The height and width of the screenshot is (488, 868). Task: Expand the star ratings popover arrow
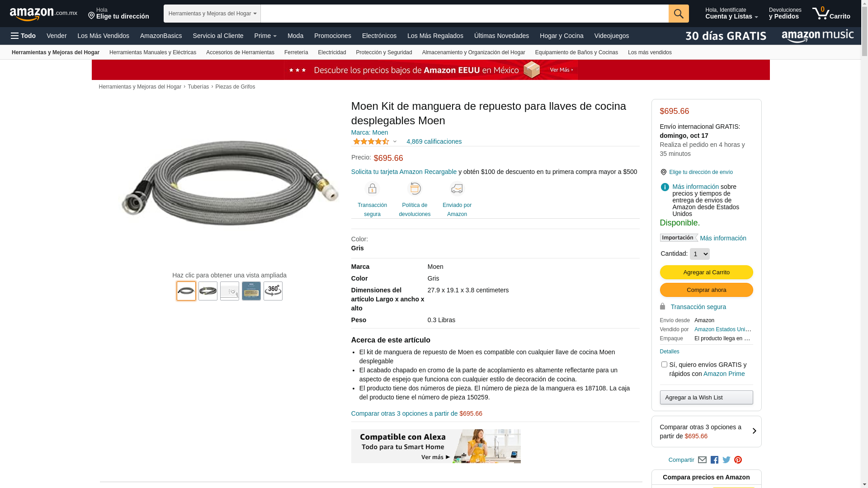[x=395, y=141]
